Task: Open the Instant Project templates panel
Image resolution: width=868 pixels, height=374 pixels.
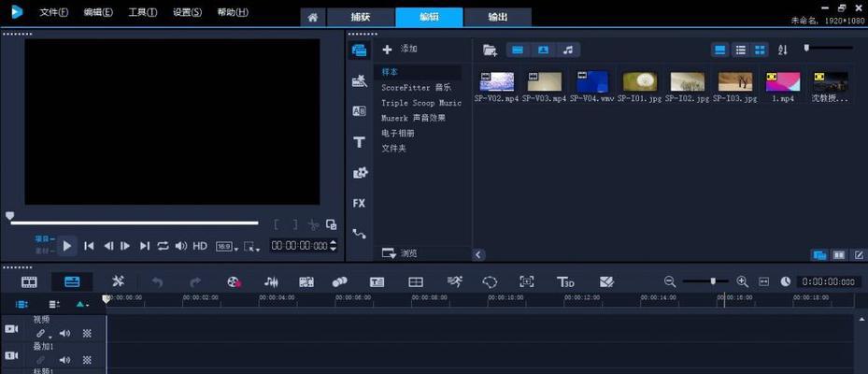Action: point(360,81)
